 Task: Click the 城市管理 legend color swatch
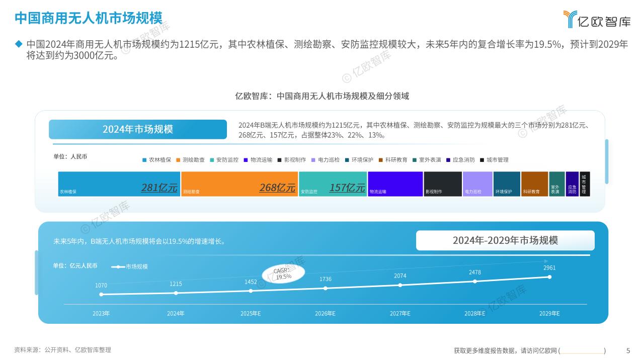coord(482,160)
